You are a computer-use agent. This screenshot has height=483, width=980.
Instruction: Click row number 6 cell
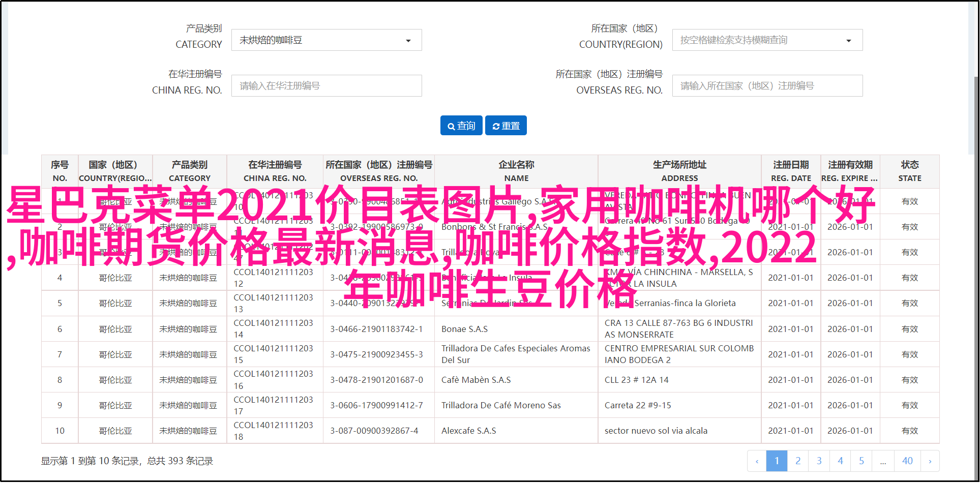[x=60, y=329]
